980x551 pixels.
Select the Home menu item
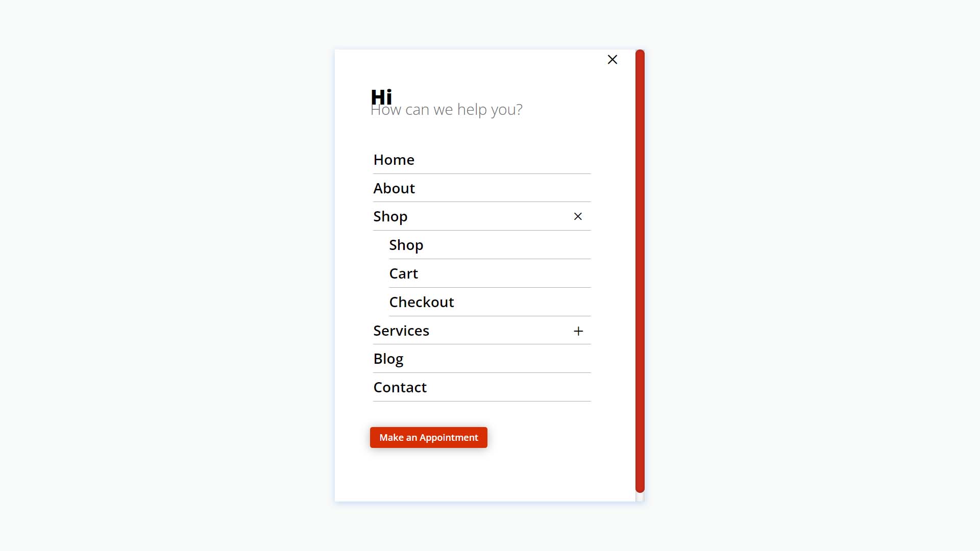coord(394,159)
